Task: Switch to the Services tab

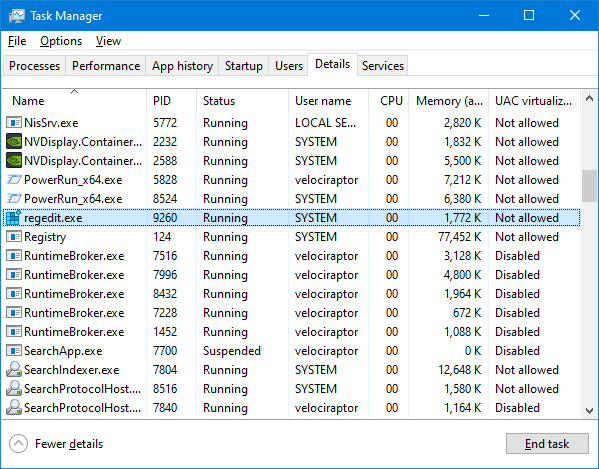Action: pos(383,66)
